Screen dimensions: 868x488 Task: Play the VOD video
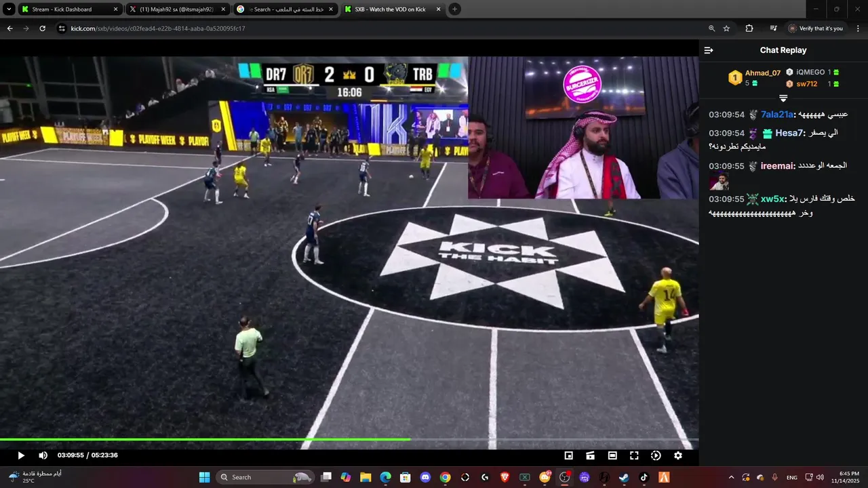point(21,455)
